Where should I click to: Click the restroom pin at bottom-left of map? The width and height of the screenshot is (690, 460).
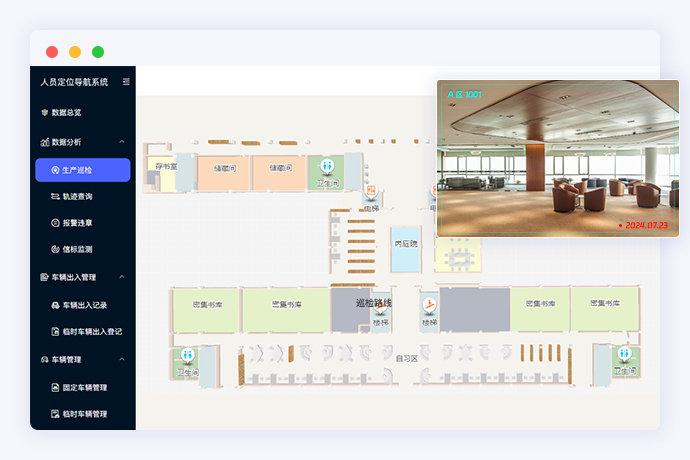click(188, 355)
